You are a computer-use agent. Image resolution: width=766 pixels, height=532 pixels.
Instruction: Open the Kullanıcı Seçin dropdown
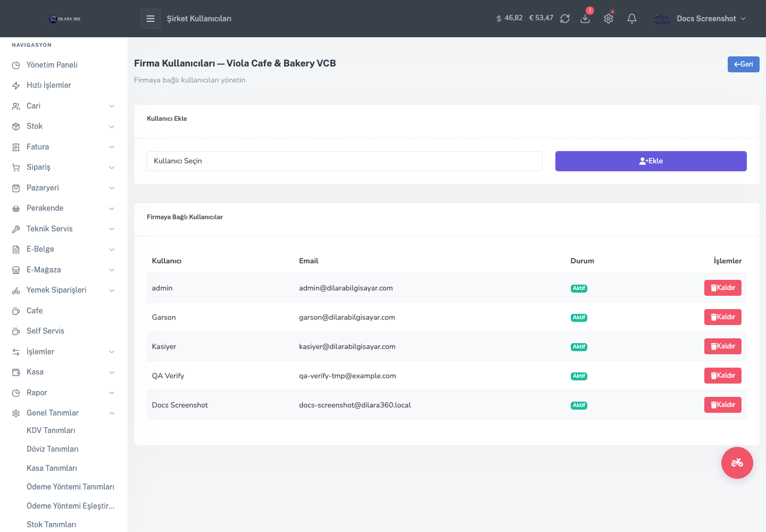click(x=345, y=161)
